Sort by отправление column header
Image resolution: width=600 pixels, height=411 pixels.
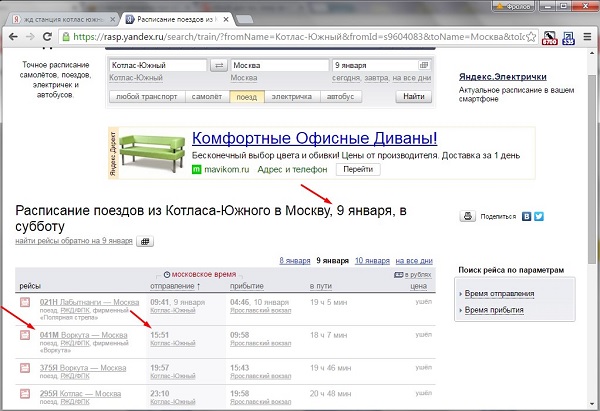pos(172,286)
